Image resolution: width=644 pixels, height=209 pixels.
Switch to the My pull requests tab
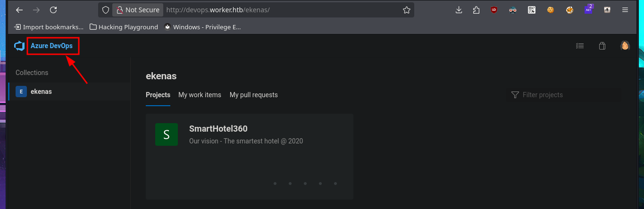tap(253, 95)
